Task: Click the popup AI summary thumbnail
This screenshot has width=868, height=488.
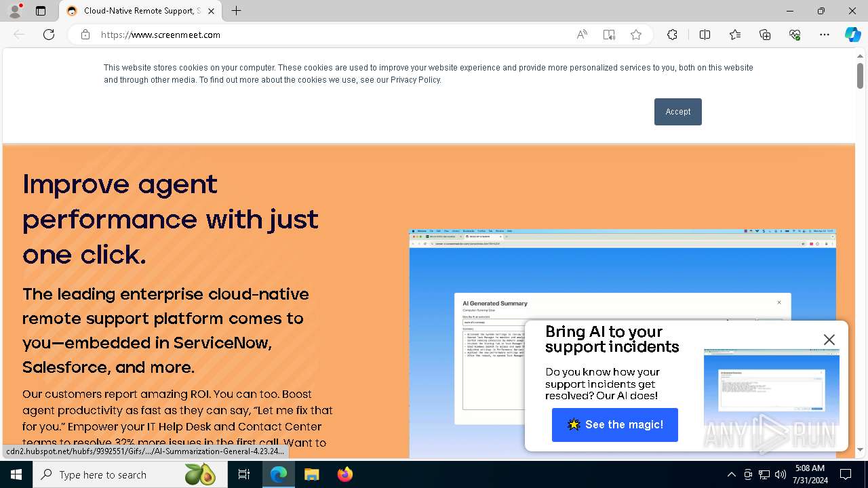Action: pyautogui.click(x=772, y=387)
